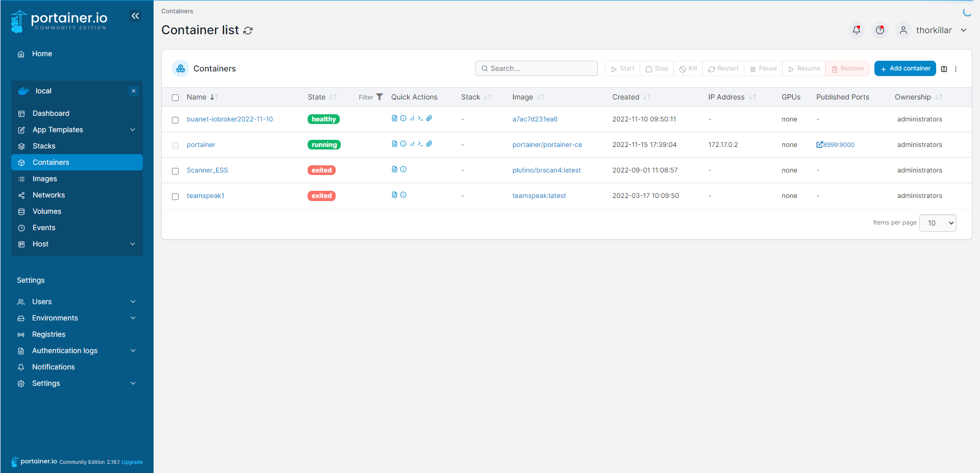The width and height of the screenshot is (980, 473).
Task: Open stats icon for portainer container
Action: (412, 144)
